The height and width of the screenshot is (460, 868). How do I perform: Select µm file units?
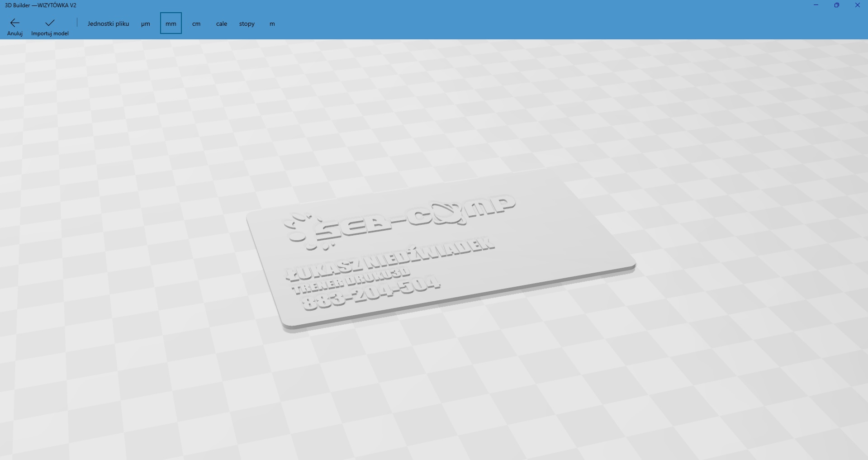click(146, 24)
